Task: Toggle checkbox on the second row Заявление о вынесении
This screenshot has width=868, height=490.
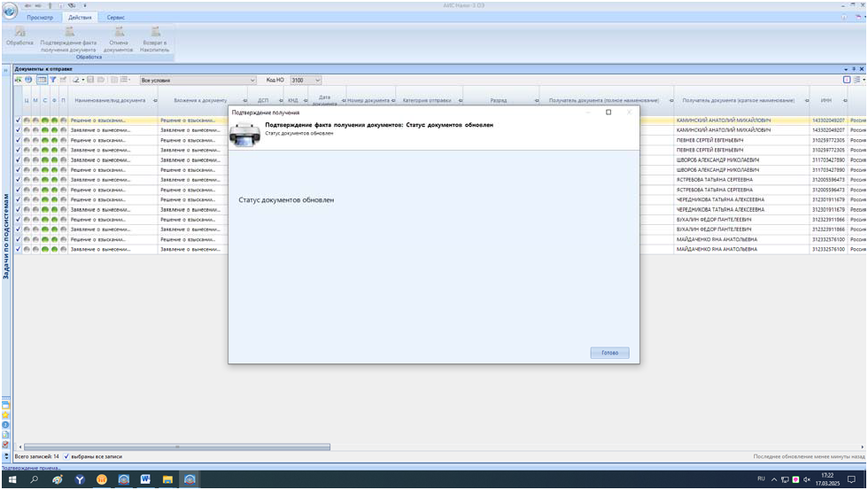Action: [19, 129]
